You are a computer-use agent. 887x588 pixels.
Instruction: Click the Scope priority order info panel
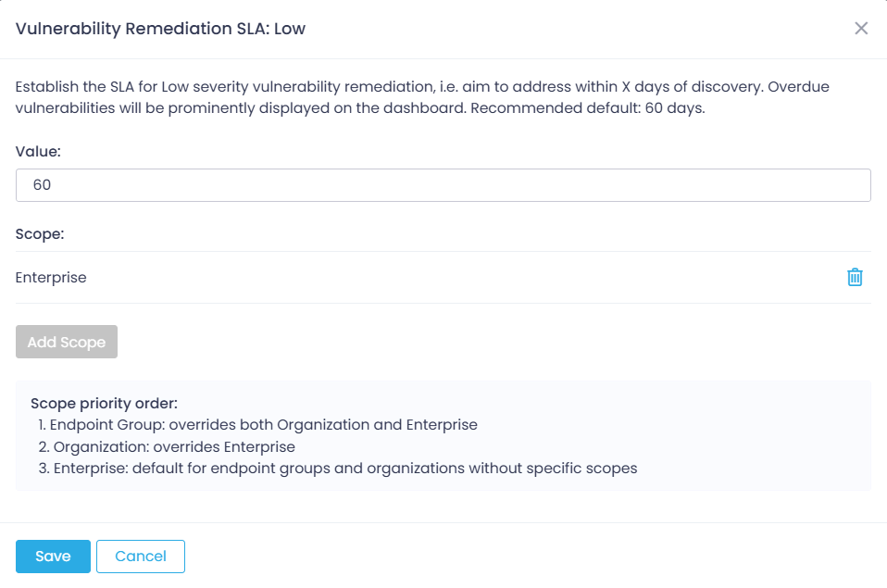click(x=443, y=435)
